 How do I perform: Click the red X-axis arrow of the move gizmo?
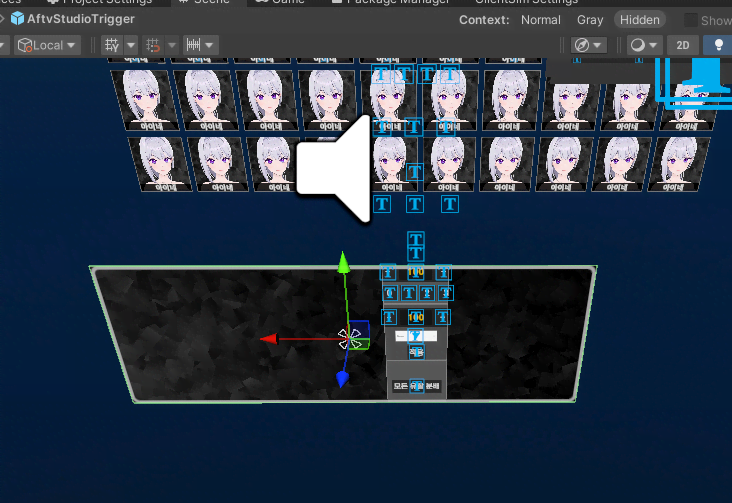pyautogui.click(x=269, y=339)
